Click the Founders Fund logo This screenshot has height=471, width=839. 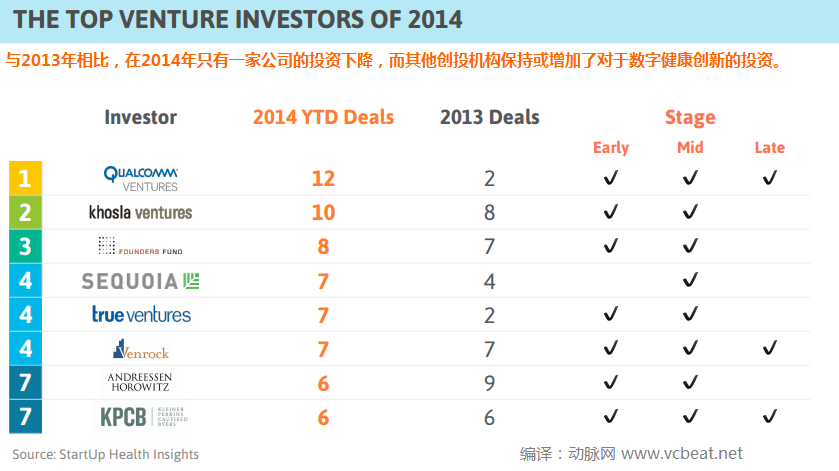click(x=141, y=246)
